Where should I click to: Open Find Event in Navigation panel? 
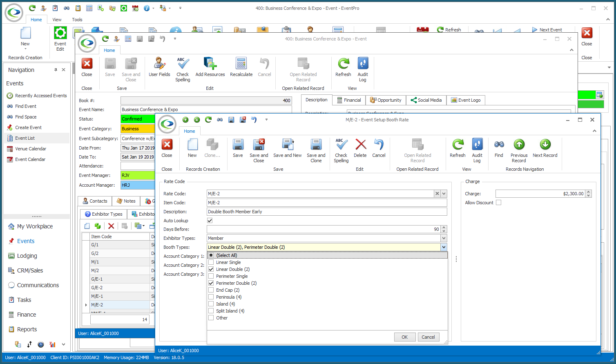[x=26, y=106]
